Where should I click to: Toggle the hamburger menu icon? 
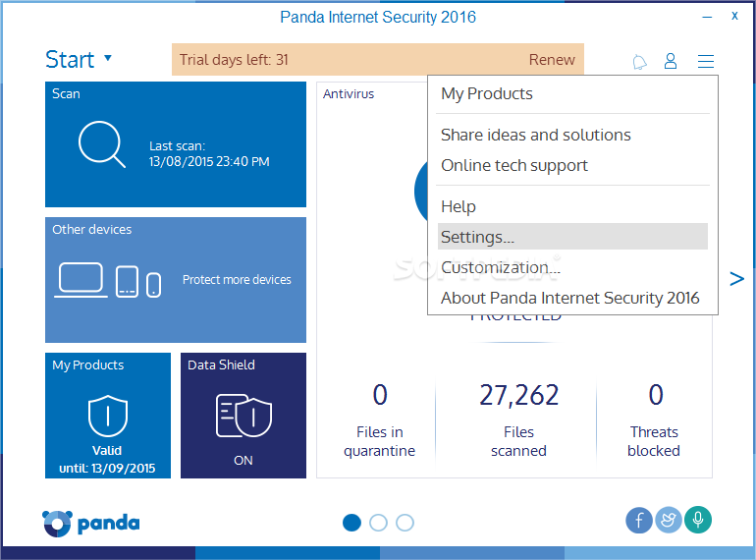click(x=705, y=61)
